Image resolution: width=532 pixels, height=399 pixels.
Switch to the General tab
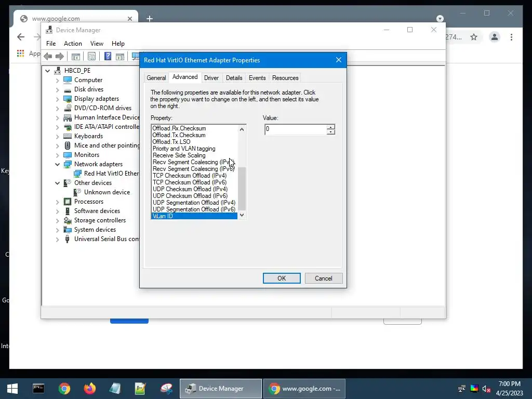pos(156,78)
